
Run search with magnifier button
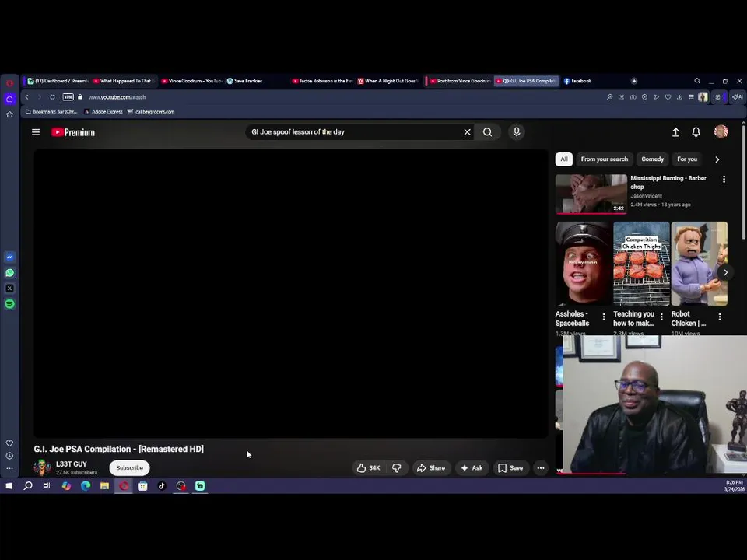487,132
